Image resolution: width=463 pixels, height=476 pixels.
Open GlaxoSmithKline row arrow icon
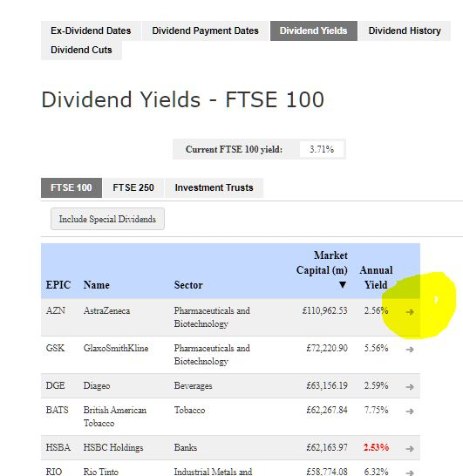(x=410, y=350)
